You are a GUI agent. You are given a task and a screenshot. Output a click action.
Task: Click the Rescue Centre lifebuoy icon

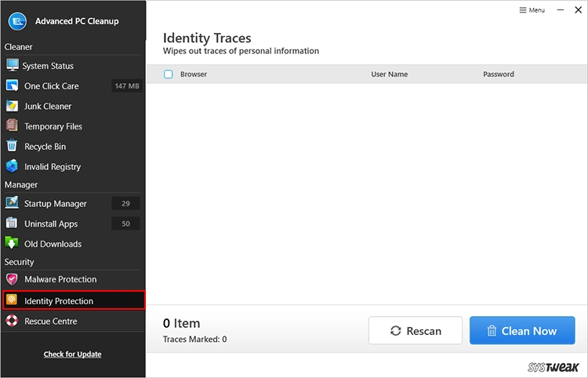tap(12, 321)
